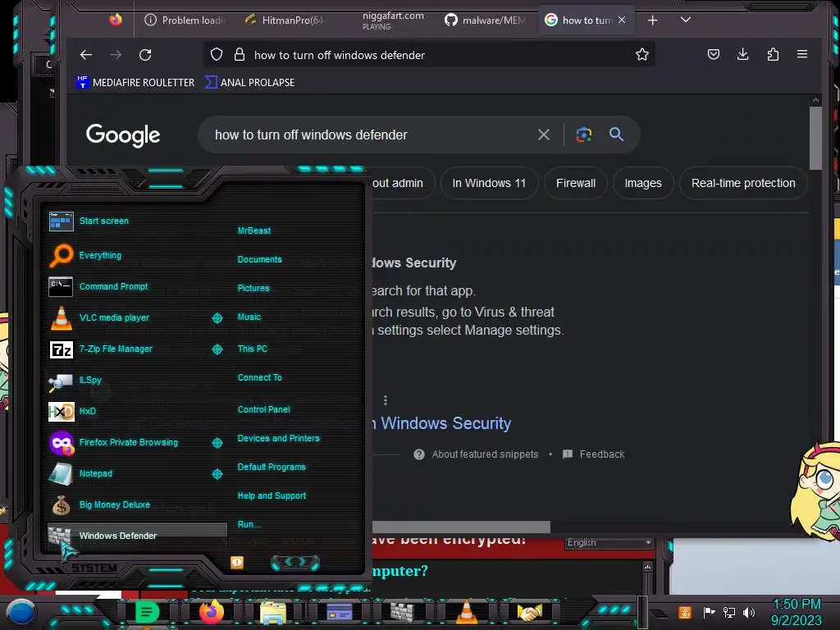Screen dimensions: 840x630
Task: Open This PC from the start menu
Action: 253,349
